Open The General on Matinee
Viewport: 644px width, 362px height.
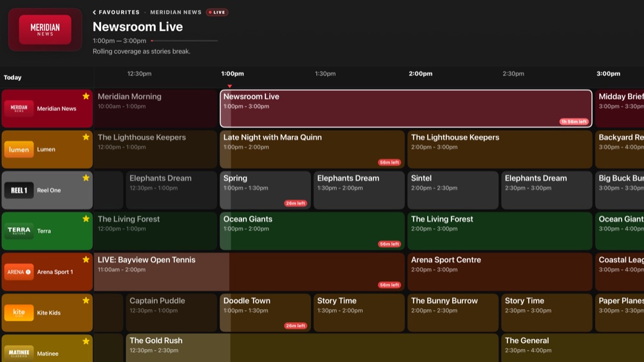click(x=573, y=348)
